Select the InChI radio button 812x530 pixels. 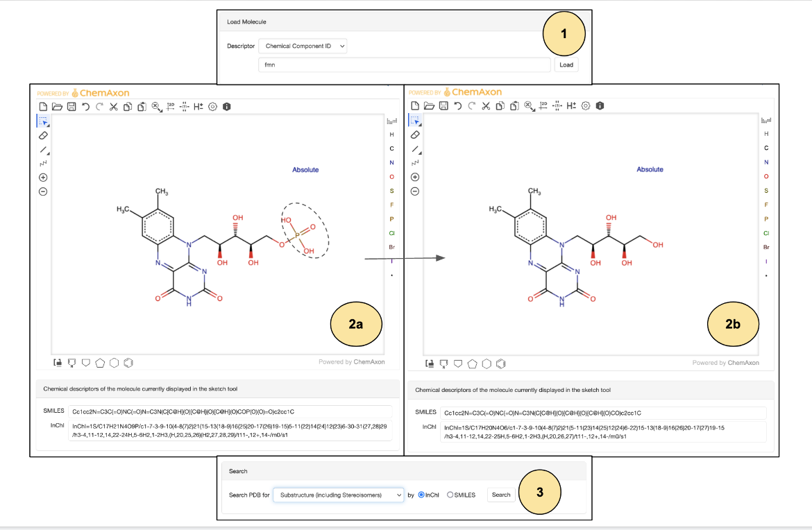pyautogui.click(x=421, y=495)
